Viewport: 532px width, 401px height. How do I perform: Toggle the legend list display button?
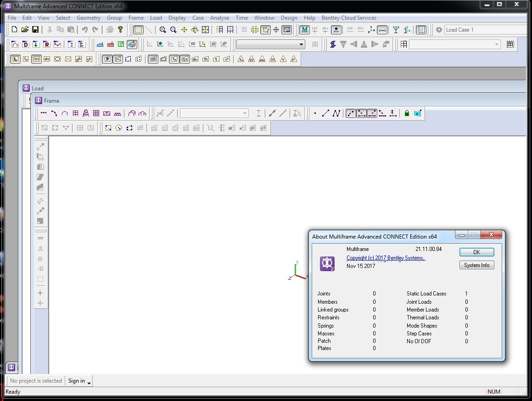coord(421,29)
